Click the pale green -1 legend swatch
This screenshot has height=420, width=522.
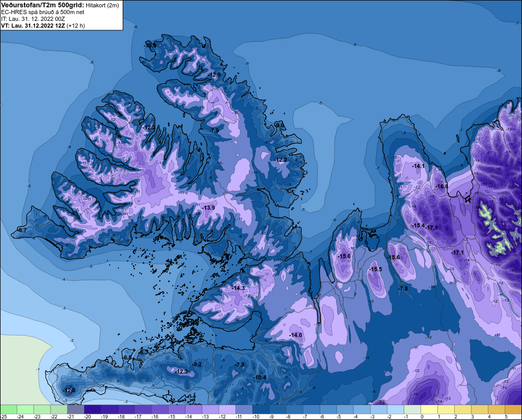[x=412, y=410]
